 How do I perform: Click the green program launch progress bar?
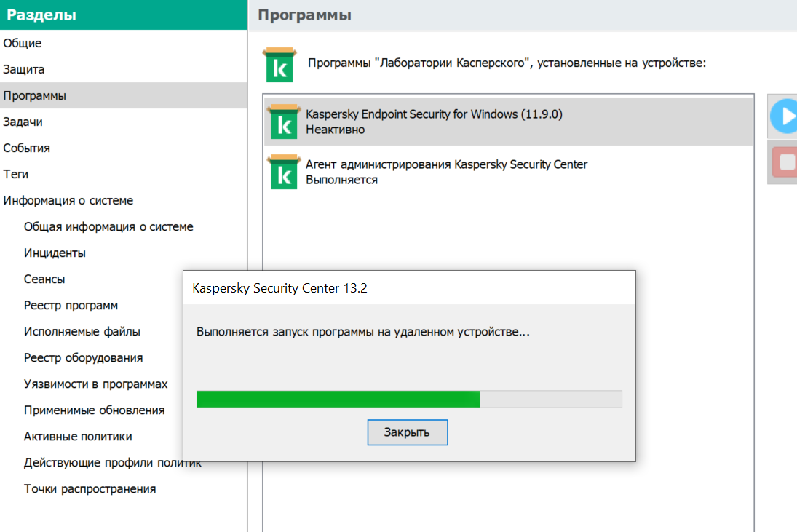(409, 399)
